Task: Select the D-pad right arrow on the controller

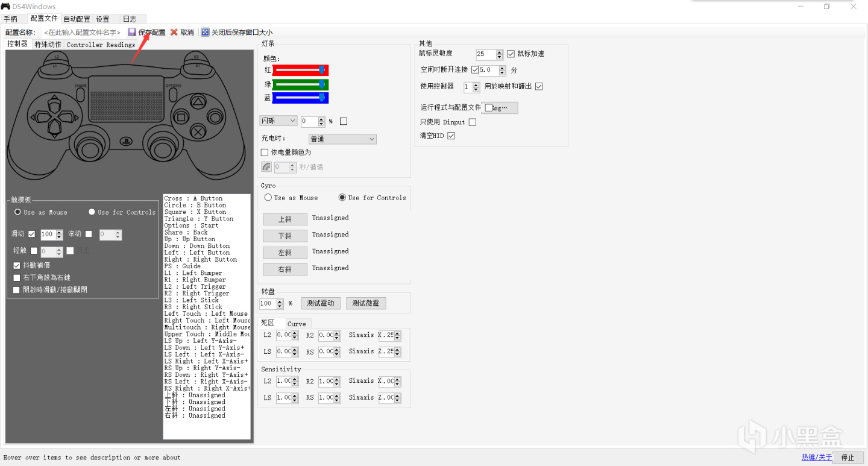Action: (68, 117)
